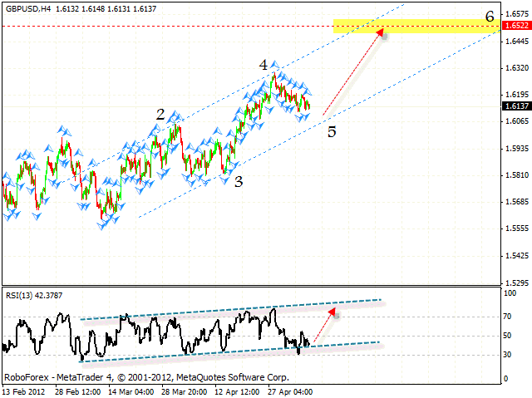532x398 pixels.
Task: Select wave label 2 on chart
Action: pos(160,115)
